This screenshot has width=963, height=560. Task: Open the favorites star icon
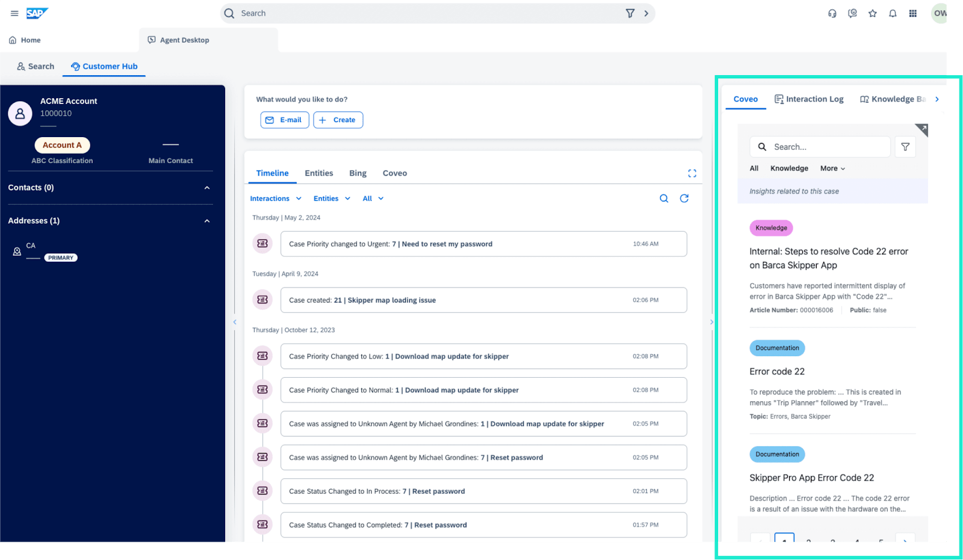click(872, 13)
